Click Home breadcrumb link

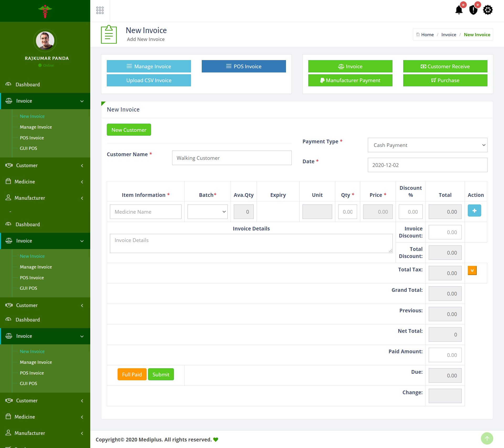tap(427, 35)
